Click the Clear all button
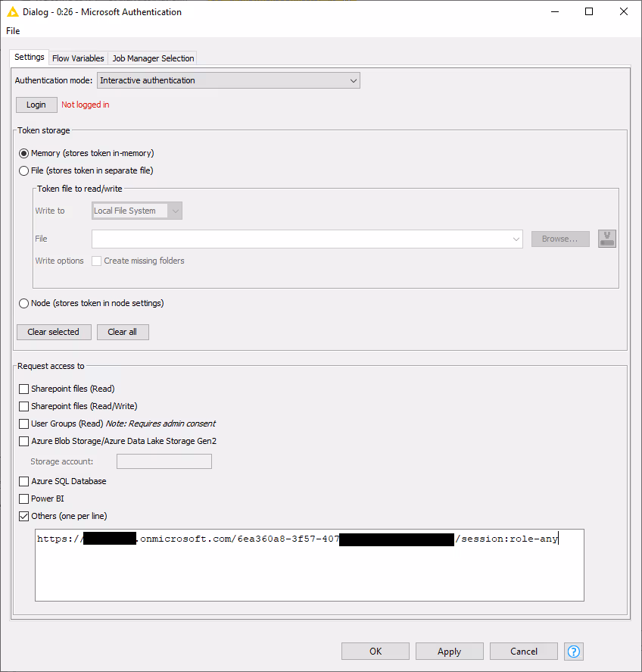 123,332
